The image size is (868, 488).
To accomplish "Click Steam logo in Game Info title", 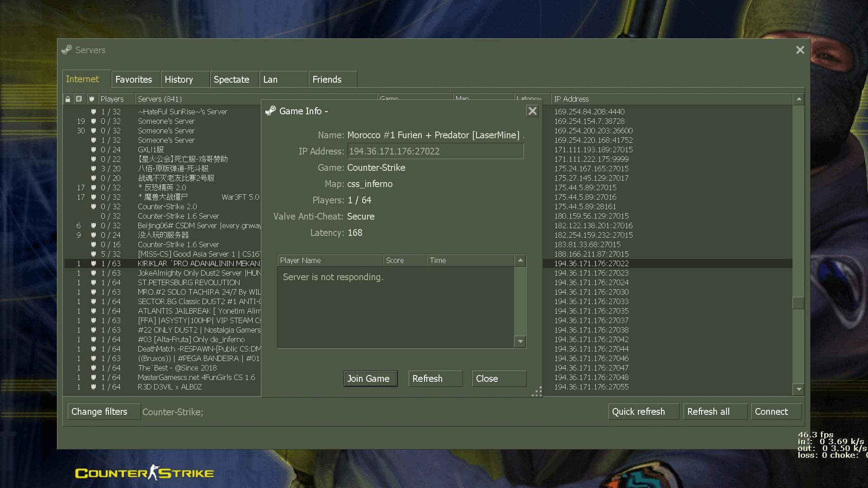I will tap(270, 111).
